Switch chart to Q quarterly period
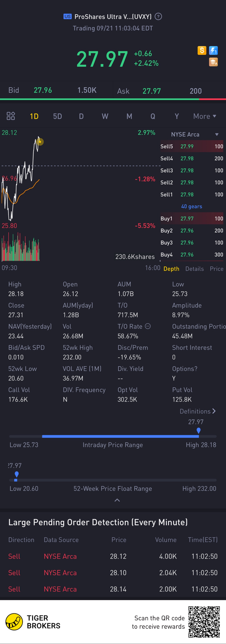 (x=153, y=116)
